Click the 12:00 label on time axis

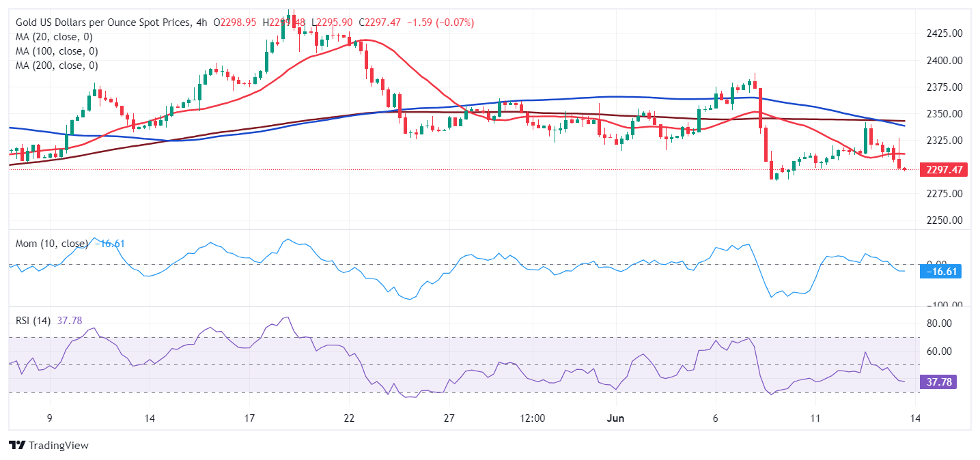pos(531,418)
